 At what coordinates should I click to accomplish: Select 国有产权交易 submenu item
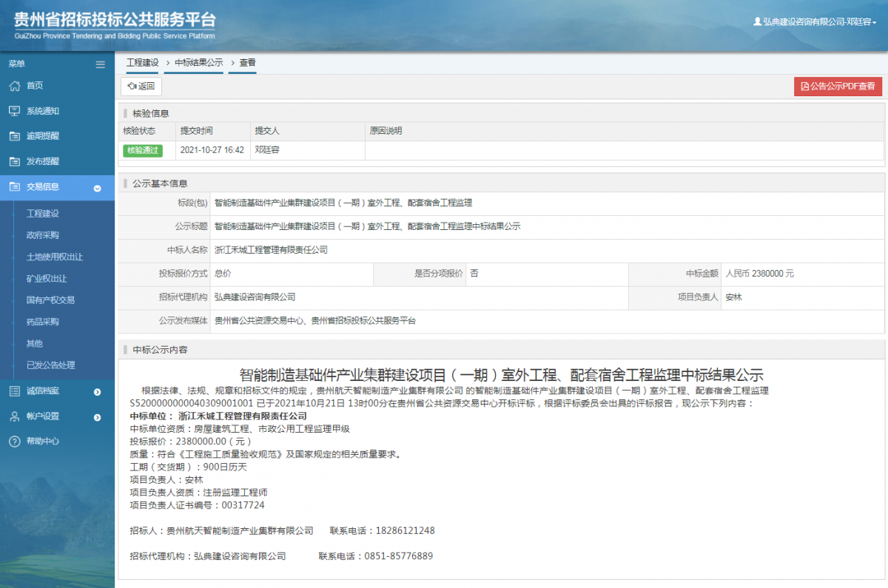[x=50, y=300]
